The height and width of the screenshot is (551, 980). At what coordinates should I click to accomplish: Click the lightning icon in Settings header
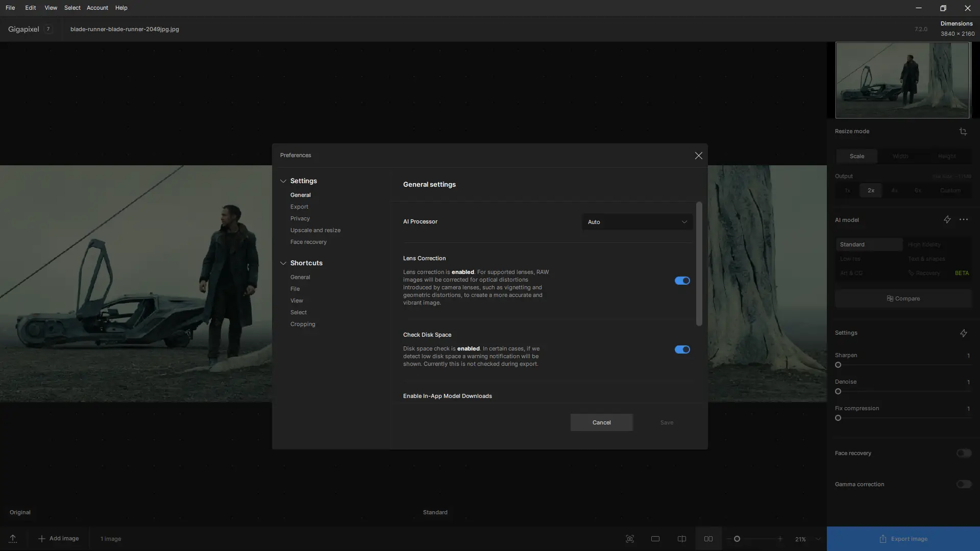pos(963,333)
